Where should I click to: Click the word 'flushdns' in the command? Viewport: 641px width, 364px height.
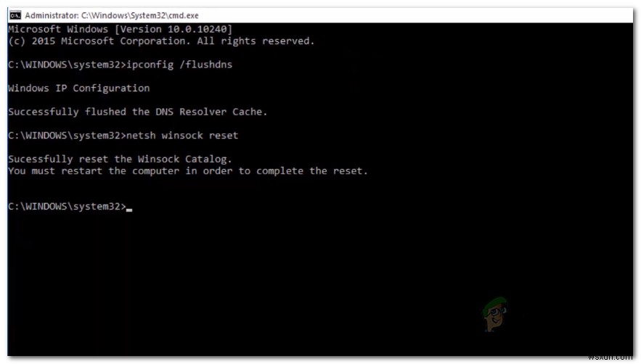(209, 65)
